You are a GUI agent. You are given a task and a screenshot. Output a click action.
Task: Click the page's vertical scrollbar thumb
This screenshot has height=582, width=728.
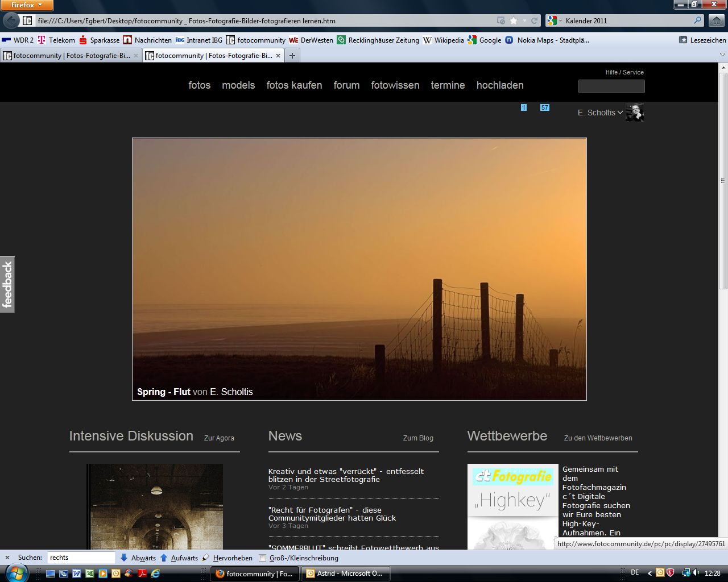[x=723, y=181]
